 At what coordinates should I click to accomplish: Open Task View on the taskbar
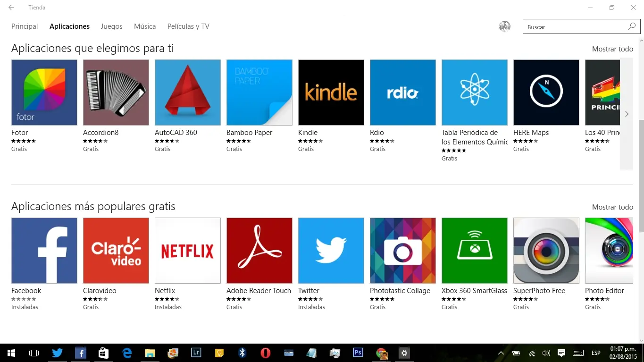(34, 353)
